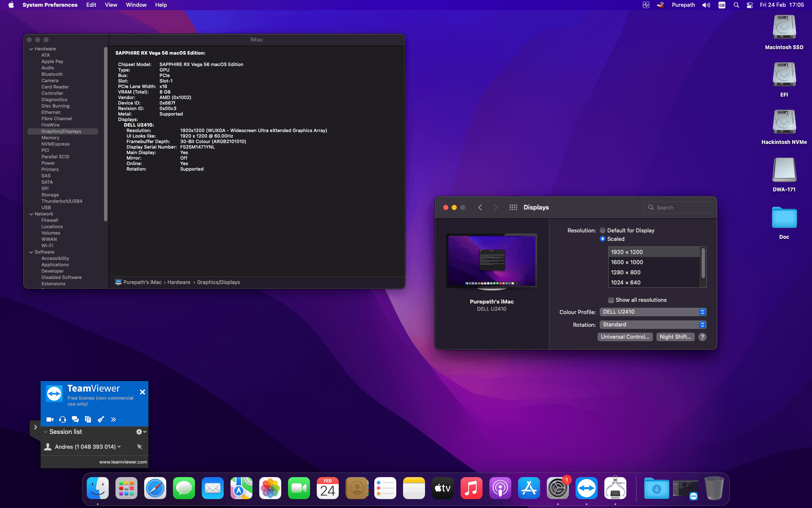Open Safari from the Dock
This screenshot has height=508, width=812.
(155, 489)
